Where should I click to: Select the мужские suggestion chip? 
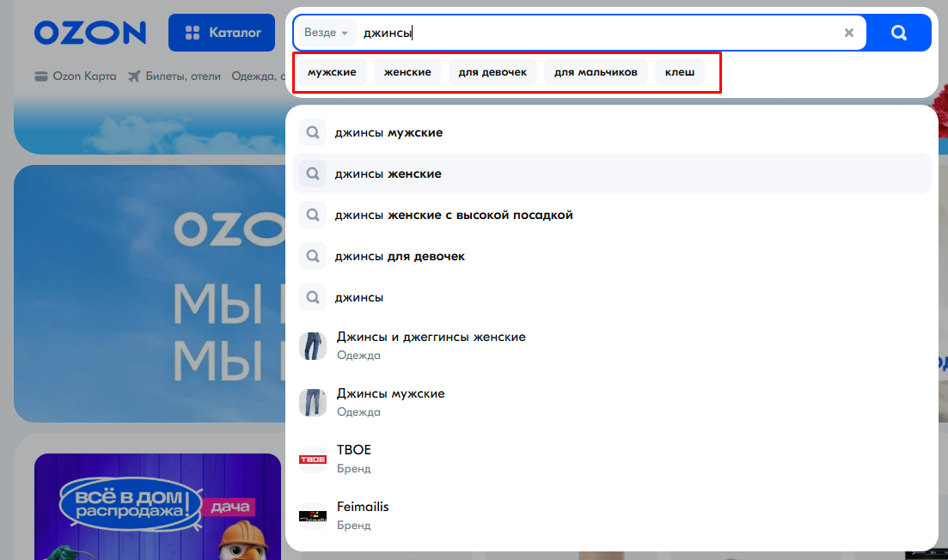click(332, 72)
